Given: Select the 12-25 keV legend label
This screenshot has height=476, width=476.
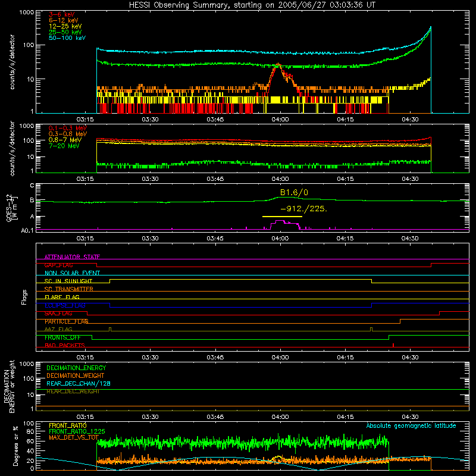Looking at the screenshot, I should [65, 26].
